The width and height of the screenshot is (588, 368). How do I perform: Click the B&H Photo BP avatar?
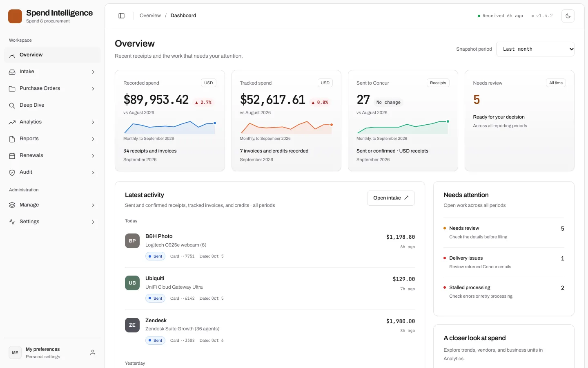pos(132,241)
